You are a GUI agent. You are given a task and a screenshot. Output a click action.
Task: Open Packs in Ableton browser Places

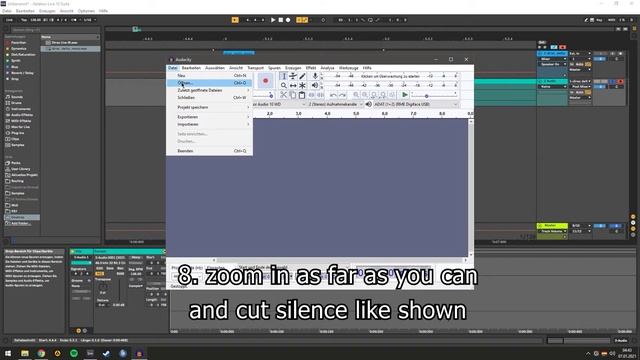[16, 163]
